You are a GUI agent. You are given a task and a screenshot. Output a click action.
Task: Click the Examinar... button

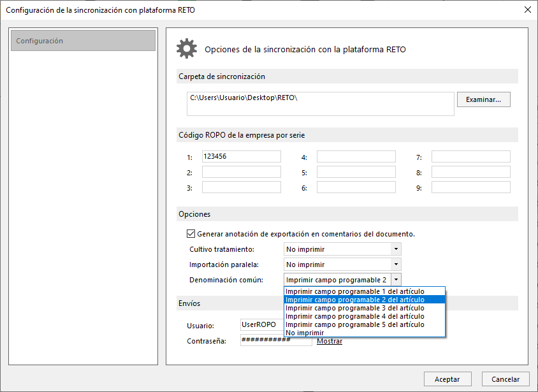click(x=483, y=99)
